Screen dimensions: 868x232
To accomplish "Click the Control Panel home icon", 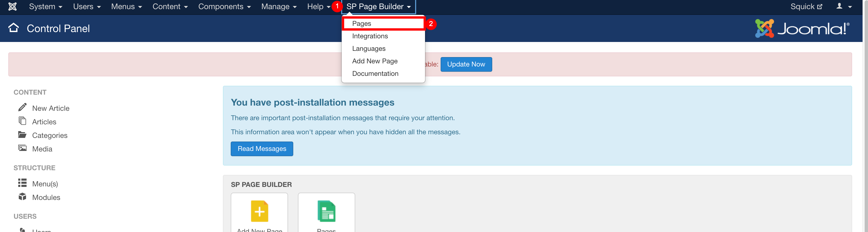I will pos(14,28).
